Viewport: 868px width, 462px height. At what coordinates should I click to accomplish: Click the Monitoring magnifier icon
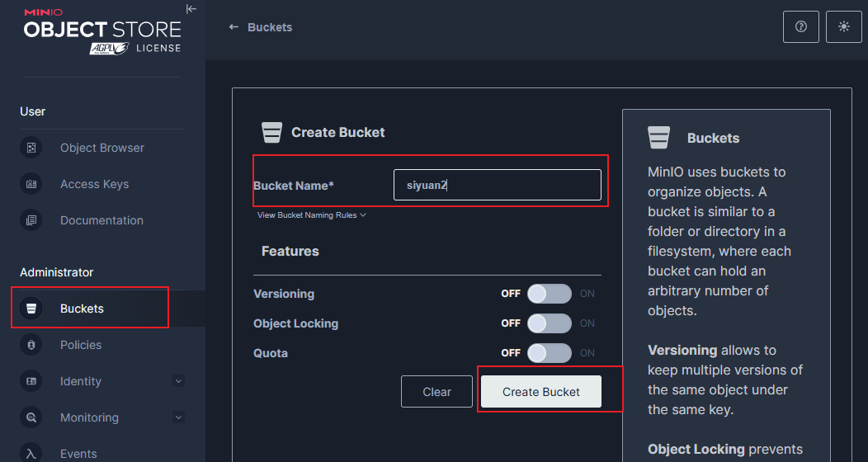pyautogui.click(x=31, y=417)
